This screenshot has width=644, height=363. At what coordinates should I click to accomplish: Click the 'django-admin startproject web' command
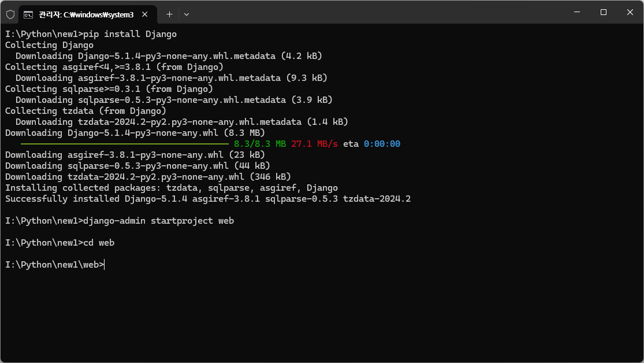pyautogui.click(x=120, y=221)
